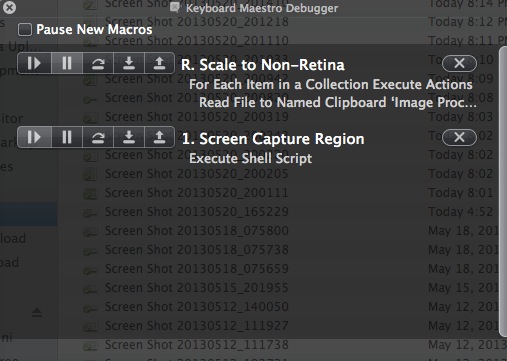Pause the Screen Capture Region macro
The width and height of the screenshot is (507, 361).
(67, 137)
